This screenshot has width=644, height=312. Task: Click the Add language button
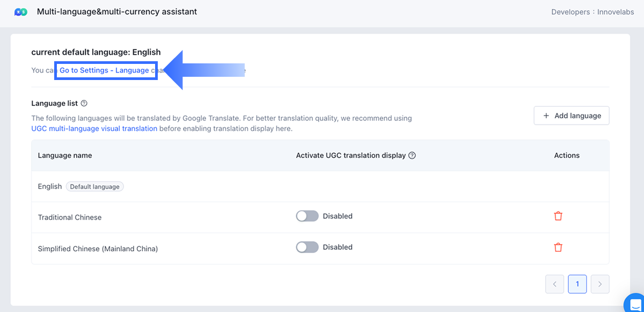tap(572, 115)
